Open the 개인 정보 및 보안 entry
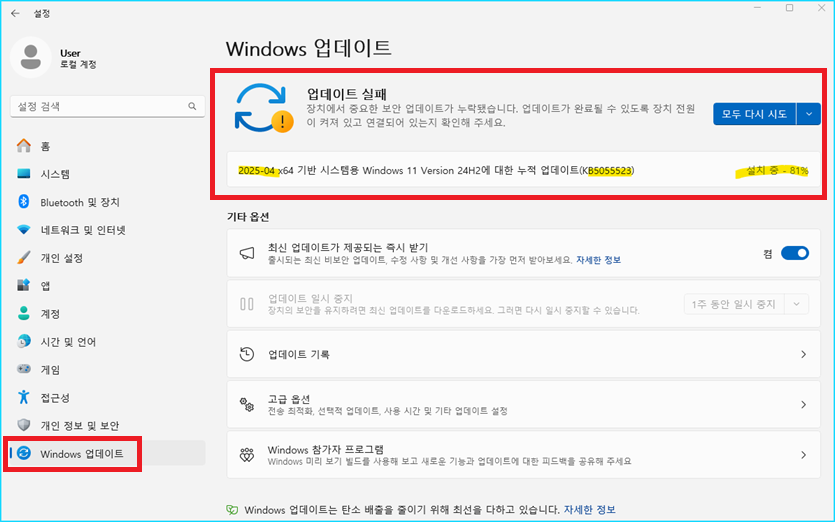835x522 pixels. pyautogui.click(x=107, y=425)
